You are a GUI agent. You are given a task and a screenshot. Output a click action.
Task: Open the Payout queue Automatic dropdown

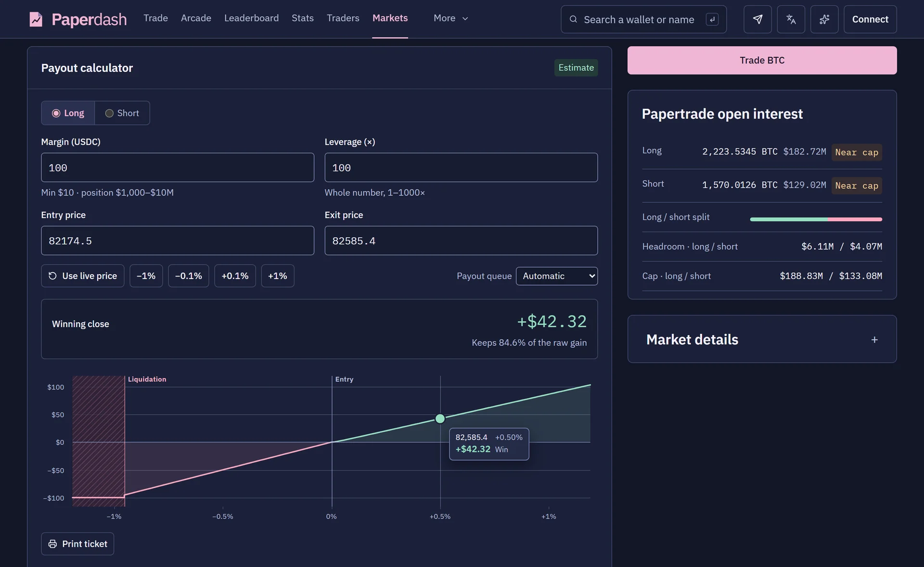pos(557,276)
